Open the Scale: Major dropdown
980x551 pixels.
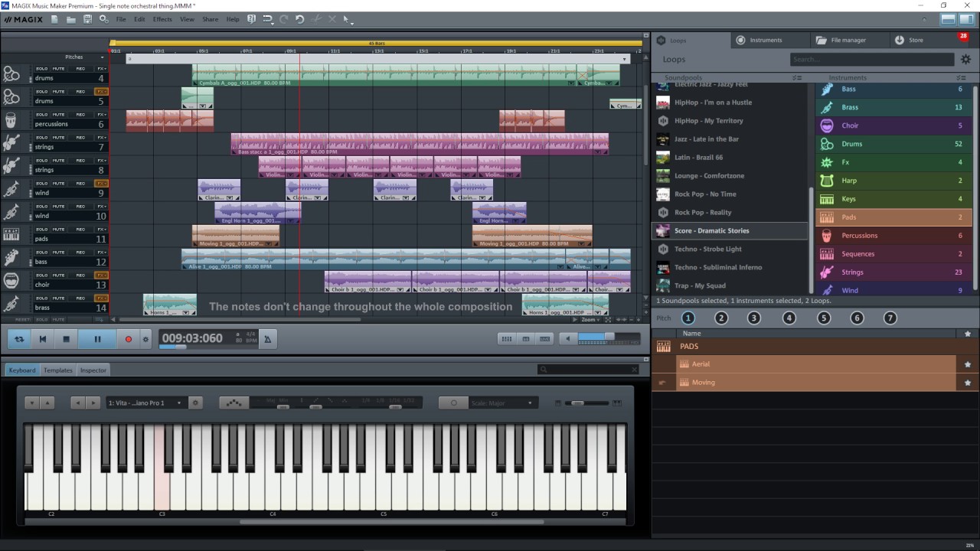coord(502,403)
